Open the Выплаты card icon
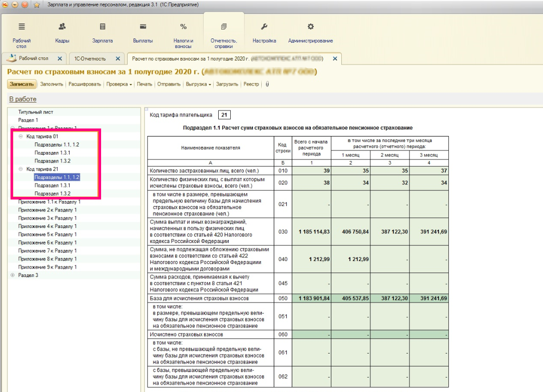 [x=143, y=27]
